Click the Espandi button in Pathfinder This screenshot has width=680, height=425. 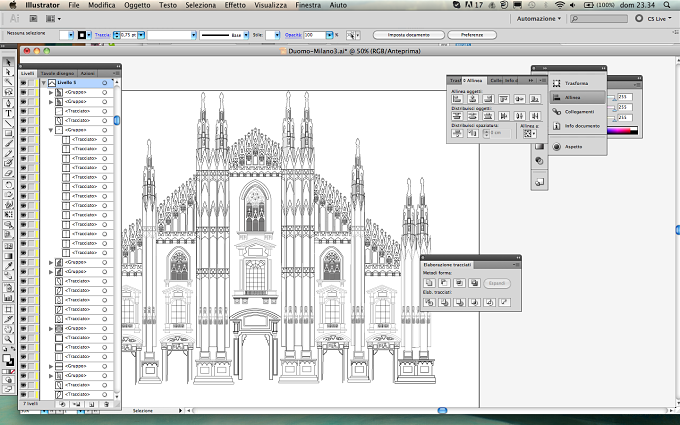[497, 283]
